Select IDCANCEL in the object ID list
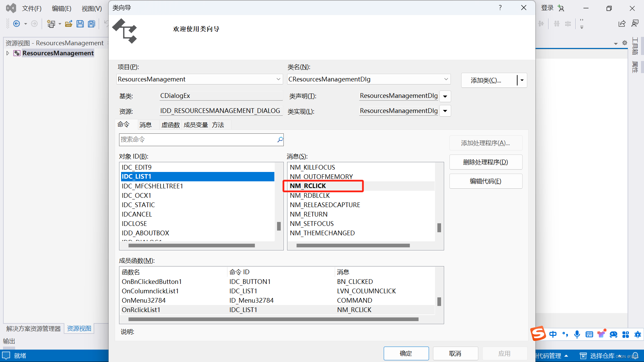 198,214
